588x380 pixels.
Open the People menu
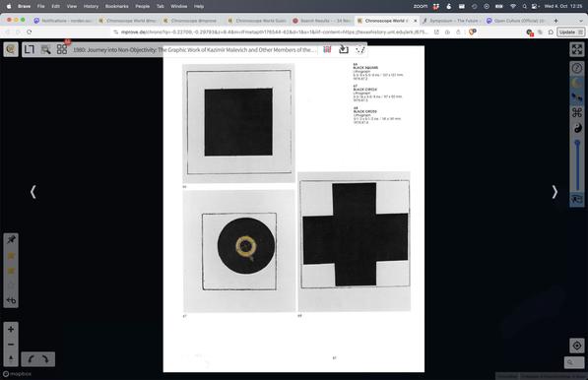(142, 6)
